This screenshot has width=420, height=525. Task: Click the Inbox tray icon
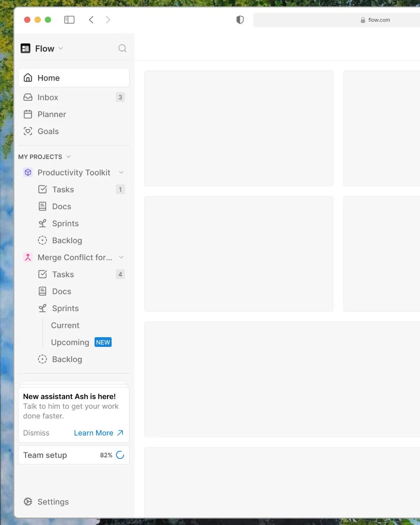(28, 97)
